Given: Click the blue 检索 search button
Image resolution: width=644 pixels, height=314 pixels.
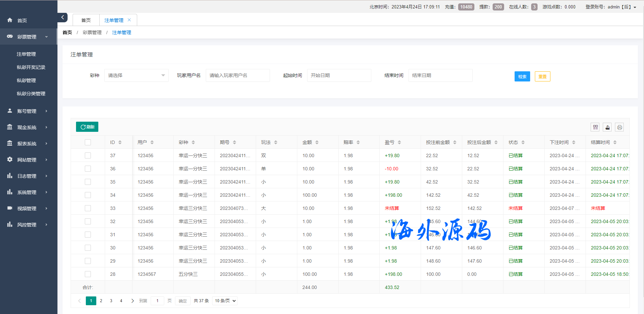Looking at the screenshot, I should pyautogui.click(x=522, y=76).
